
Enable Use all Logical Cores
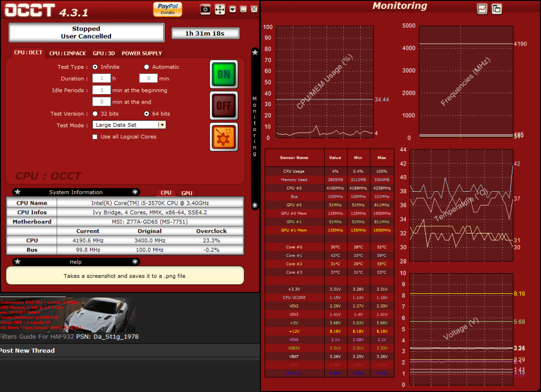point(95,137)
